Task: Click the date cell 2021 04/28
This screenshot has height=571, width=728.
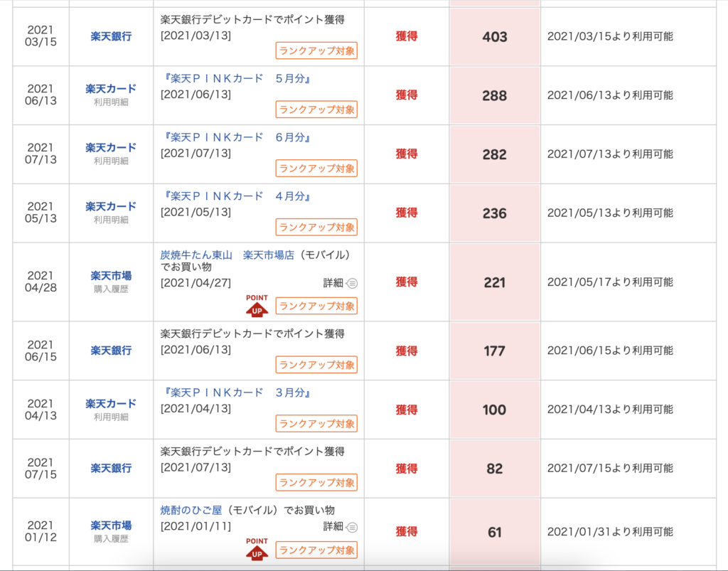Action: click(x=41, y=282)
